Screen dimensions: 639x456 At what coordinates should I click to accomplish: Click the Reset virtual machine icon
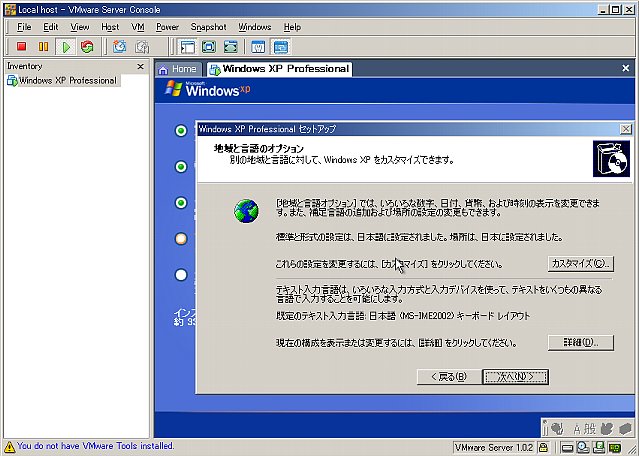click(x=87, y=46)
